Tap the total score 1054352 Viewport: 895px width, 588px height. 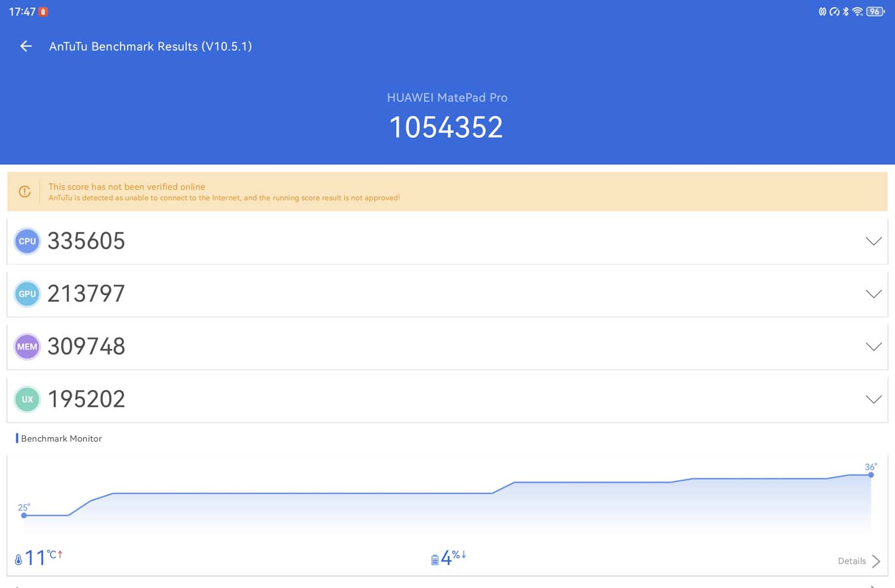[x=446, y=127]
